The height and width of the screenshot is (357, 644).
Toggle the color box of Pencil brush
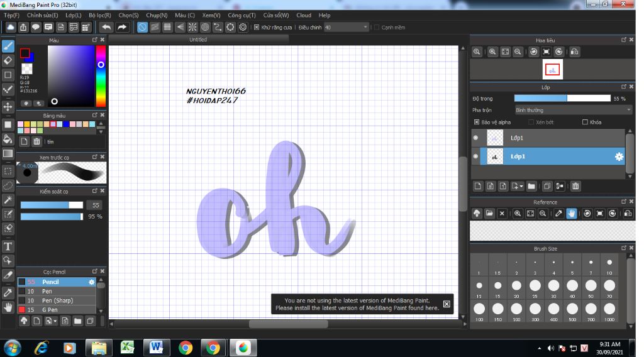click(22, 282)
